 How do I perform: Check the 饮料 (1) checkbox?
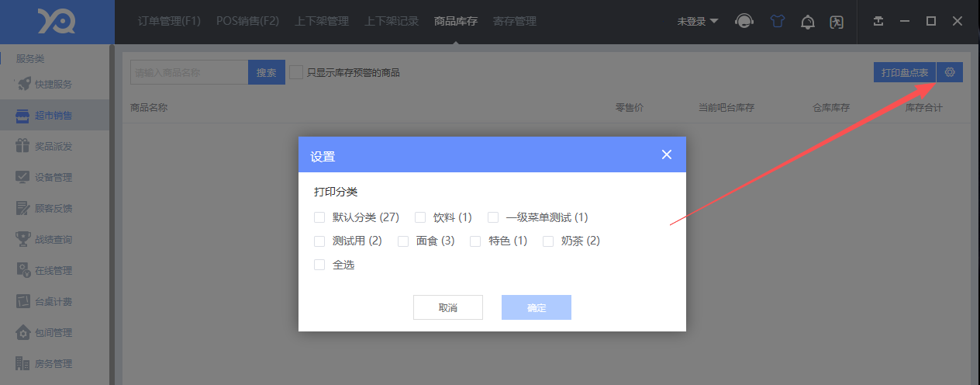[x=420, y=217]
